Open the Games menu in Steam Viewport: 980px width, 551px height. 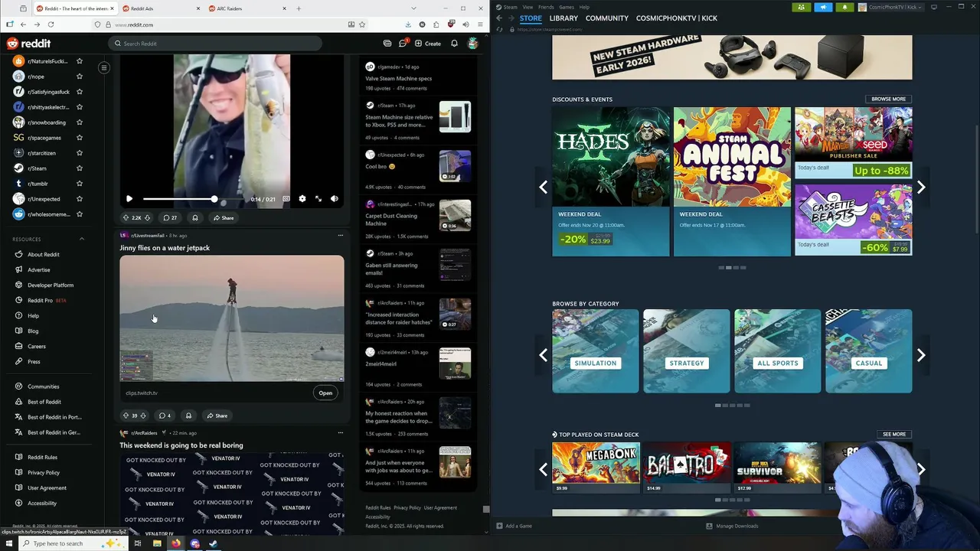pos(567,7)
